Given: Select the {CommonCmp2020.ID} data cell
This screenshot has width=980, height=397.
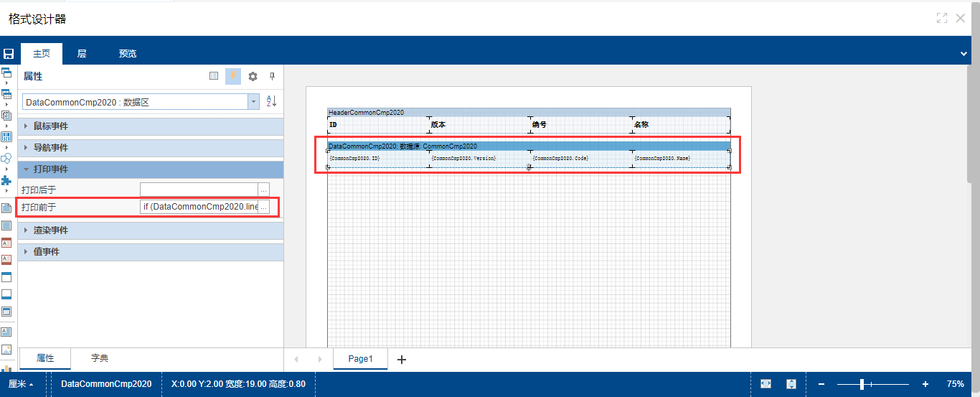Looking at the screenshot, I should [378, 159].
